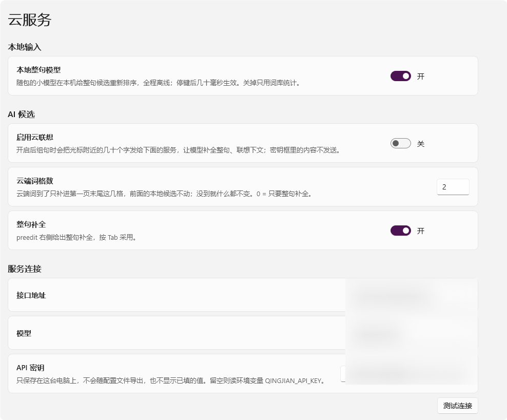Disable the 整句补全 toggle

pyautogui.click(x=401, y=231)
